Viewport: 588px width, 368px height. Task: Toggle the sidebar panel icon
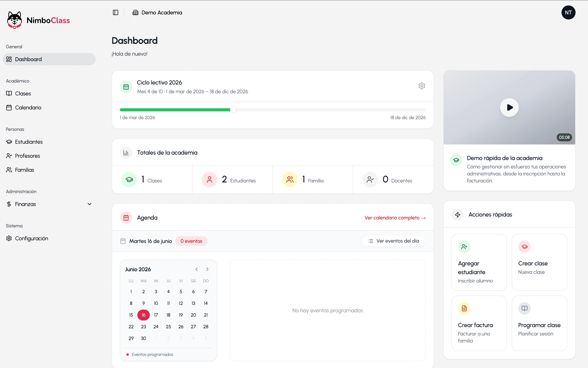tap(116, 12)
